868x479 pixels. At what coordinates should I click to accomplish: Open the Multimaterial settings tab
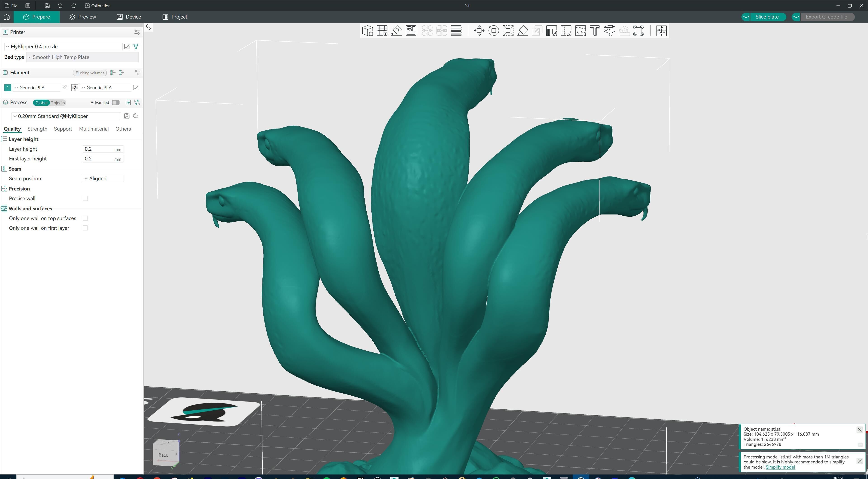94,129
